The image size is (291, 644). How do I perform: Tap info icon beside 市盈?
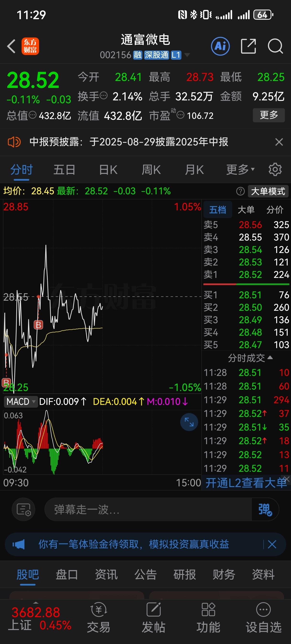[180, 115]
